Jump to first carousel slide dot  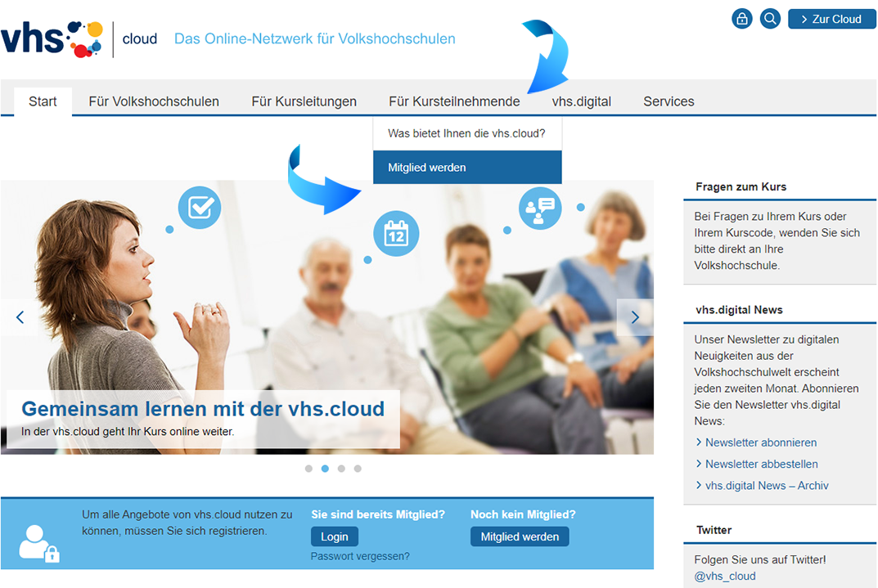coord(308,469)
